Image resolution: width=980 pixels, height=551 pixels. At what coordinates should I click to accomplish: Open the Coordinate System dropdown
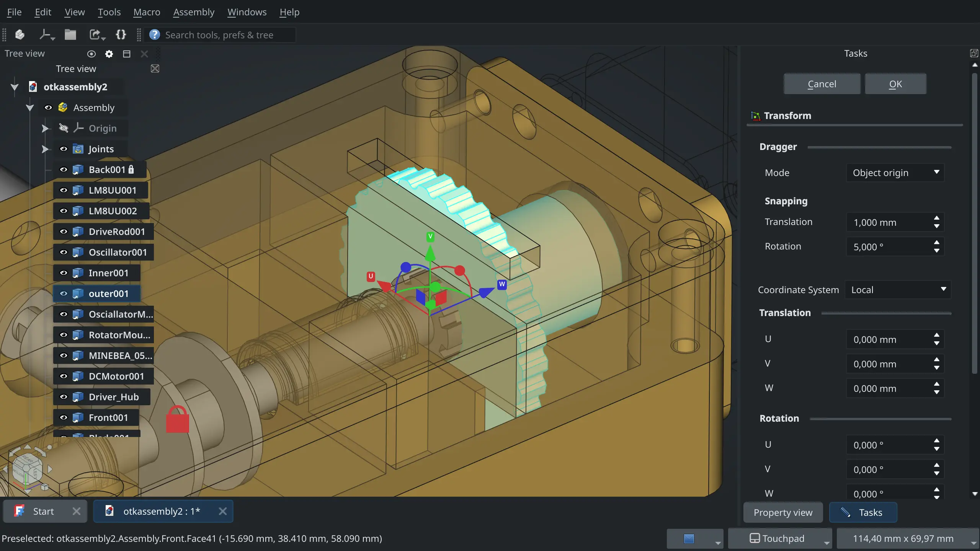pos(898,290)
